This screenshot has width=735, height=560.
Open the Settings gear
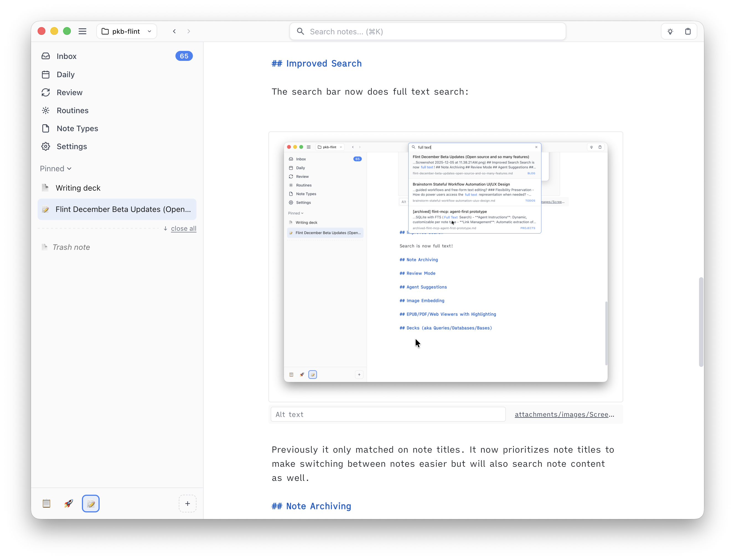pos(72,146)
